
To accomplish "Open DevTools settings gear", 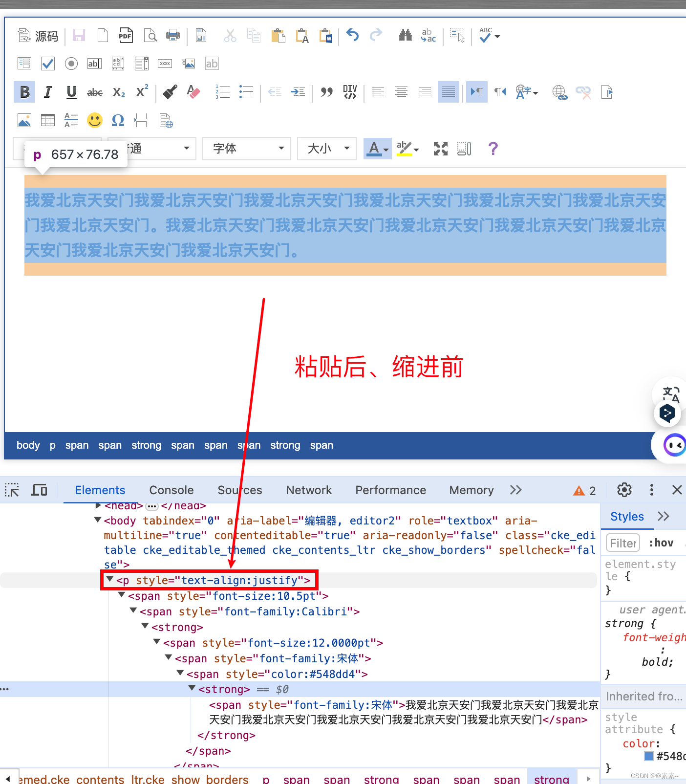I will 624,490.
